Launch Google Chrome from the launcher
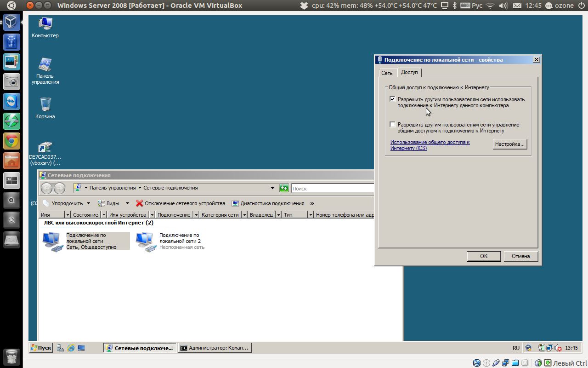Viewport: 588px width, 368px height. 11,141
